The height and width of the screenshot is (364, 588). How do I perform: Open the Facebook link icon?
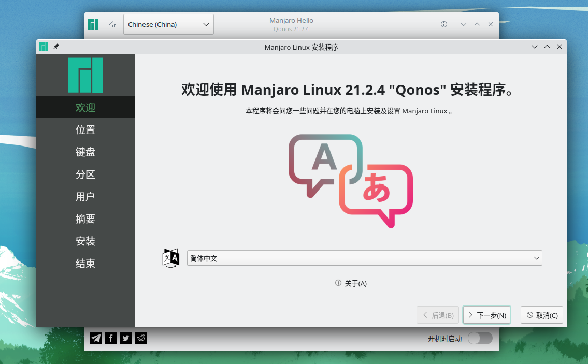111,338
